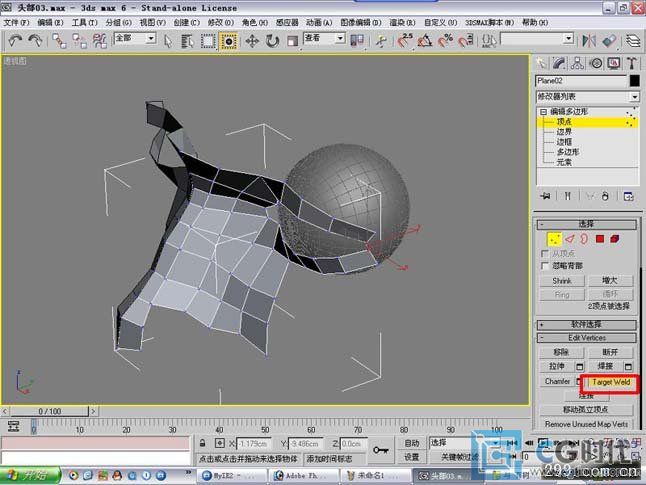Open the Named Selection Sets editor icon
The height and width of the screenshot is (485, 646).
pos(489,40)
